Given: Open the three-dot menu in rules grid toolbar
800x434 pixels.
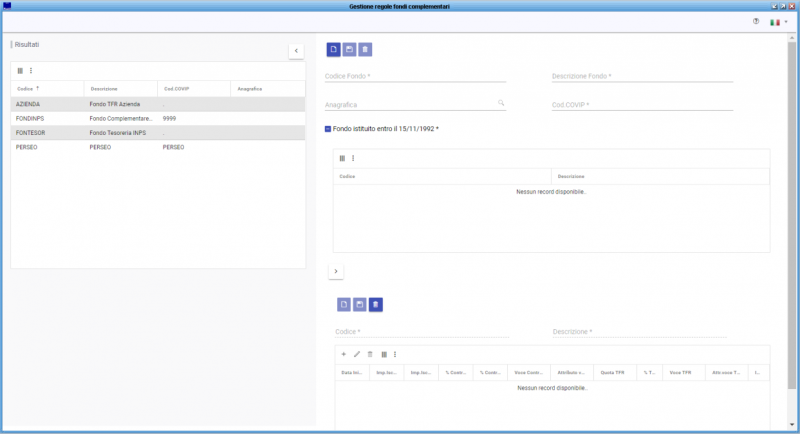Looking at the screenshot, I should click(x=395, y=354).
